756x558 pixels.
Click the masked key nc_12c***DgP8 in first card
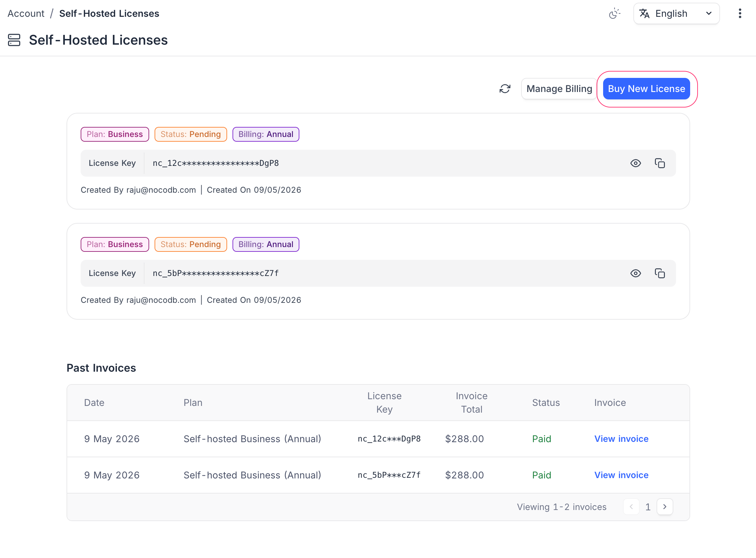click(x=216, y=163)
